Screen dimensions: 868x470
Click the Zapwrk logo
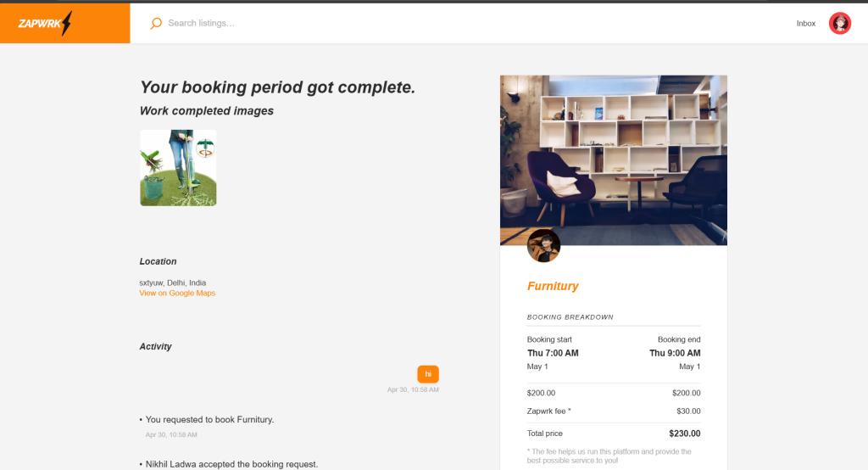coord(46,24)
